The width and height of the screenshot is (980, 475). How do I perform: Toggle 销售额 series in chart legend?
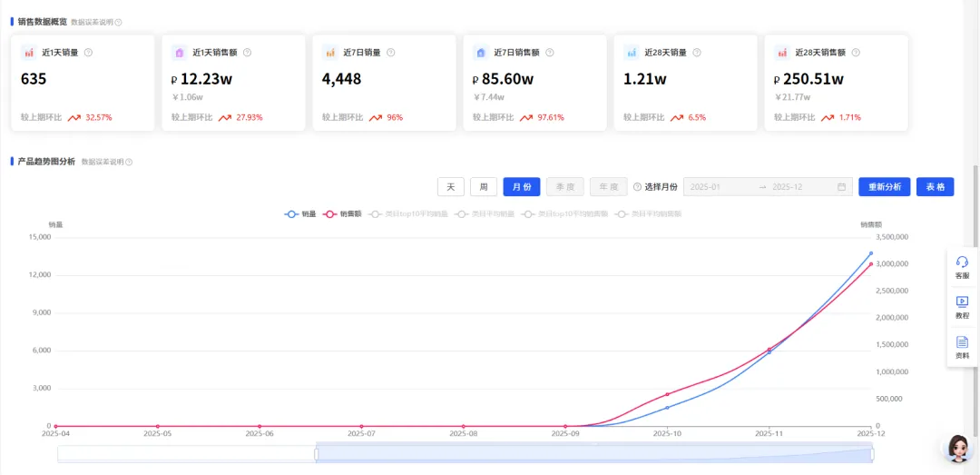342,214
